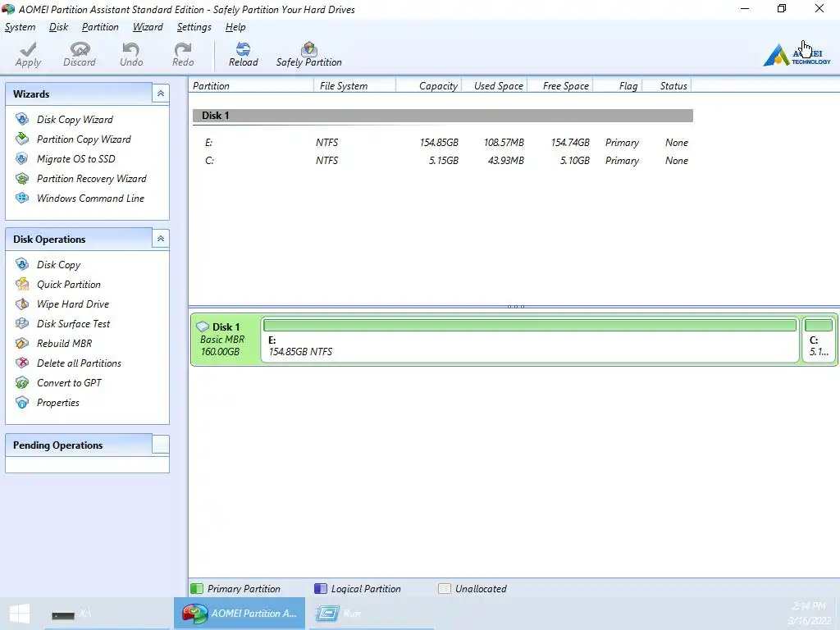Sort by Used Space column header

tap(494, 85)
